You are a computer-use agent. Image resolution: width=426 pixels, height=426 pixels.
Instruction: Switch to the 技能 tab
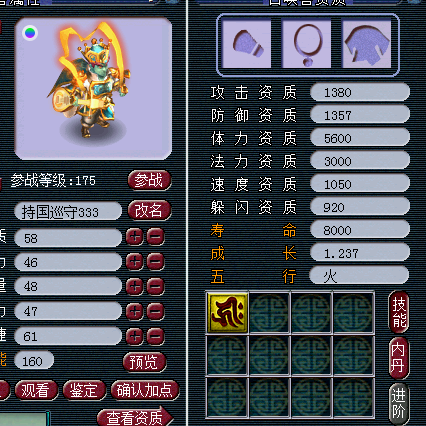pyautogui.click(x=399, y=312)
